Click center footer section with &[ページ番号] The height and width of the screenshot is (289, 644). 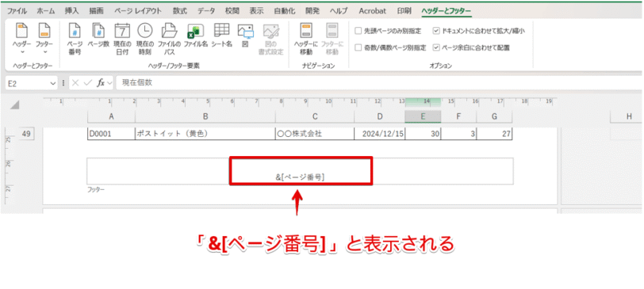pos(301,170)
